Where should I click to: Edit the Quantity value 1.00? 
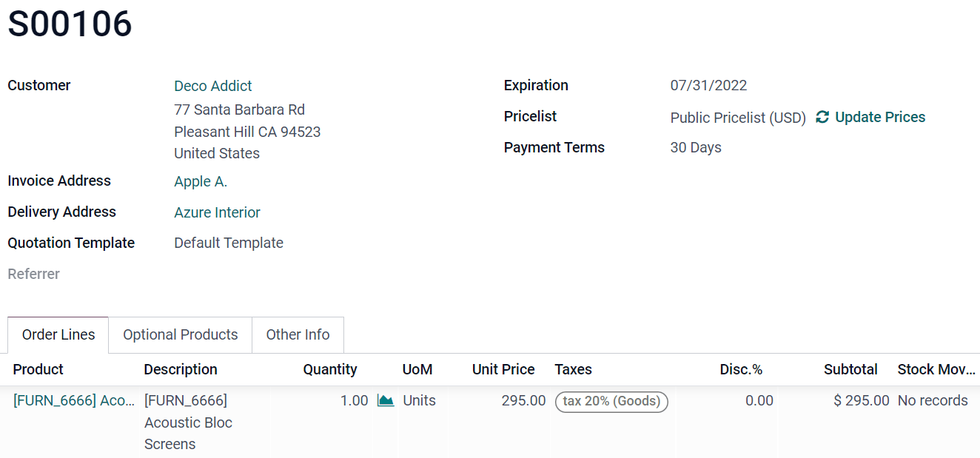355,400
